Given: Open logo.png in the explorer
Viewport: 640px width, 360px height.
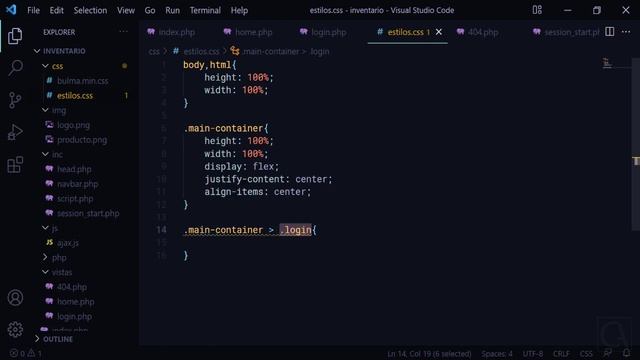Looking at the screenshot, I should (73, 125).
